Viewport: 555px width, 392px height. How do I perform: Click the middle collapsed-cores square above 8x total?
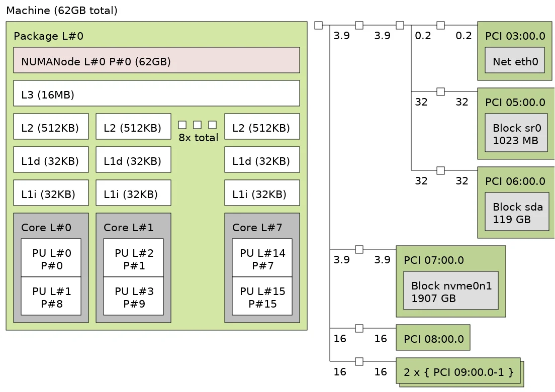[198, 125]
